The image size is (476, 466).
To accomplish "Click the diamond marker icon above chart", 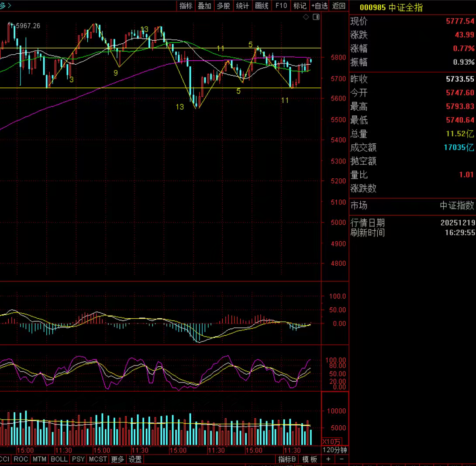I will (306, 17).
